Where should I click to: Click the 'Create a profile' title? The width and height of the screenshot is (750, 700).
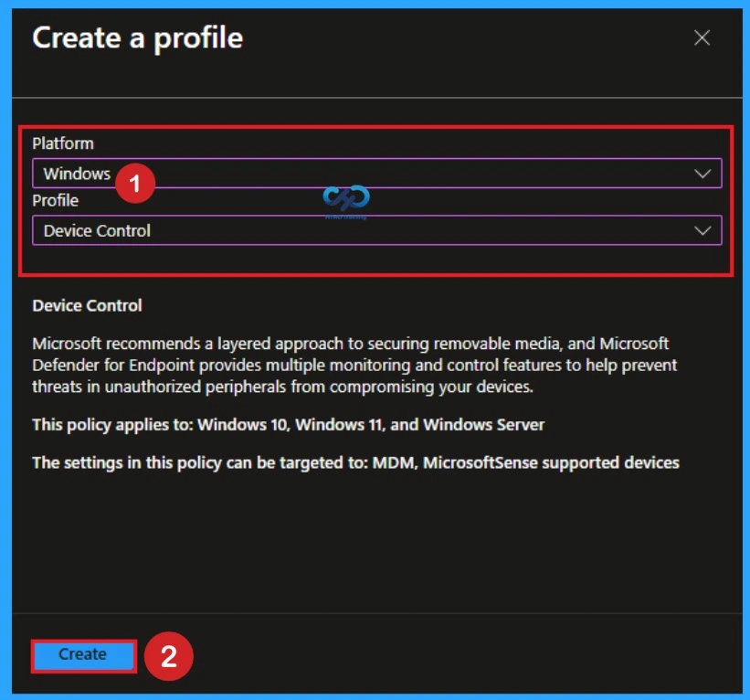138,38
